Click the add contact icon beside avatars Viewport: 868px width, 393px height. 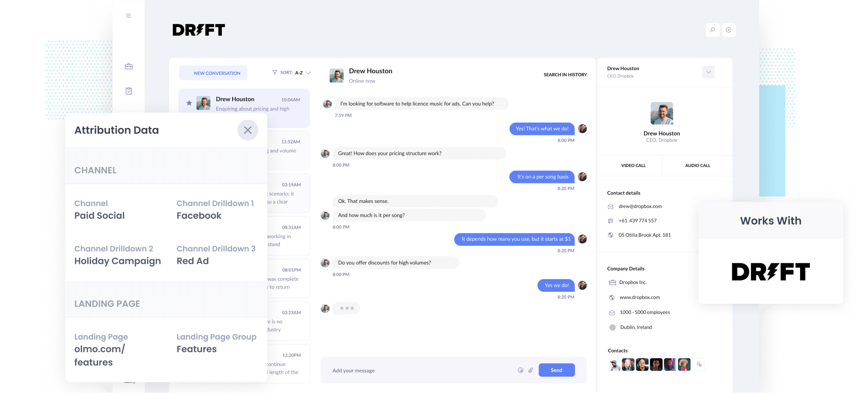point(699,365)
